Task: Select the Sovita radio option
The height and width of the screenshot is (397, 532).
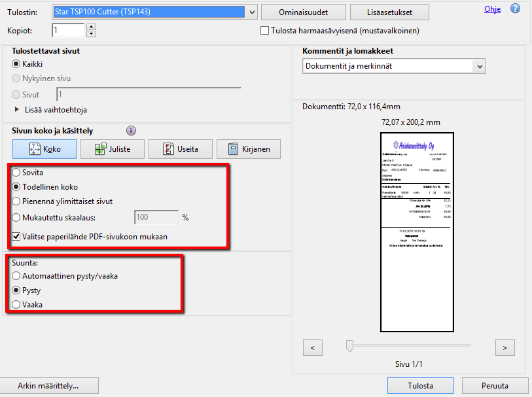Action: click(16, 172)
